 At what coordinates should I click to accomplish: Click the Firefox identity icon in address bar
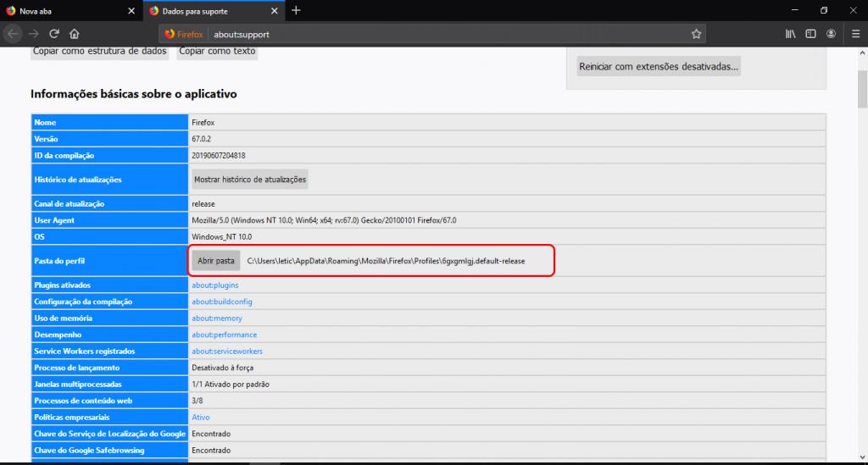tap(184, 34)
